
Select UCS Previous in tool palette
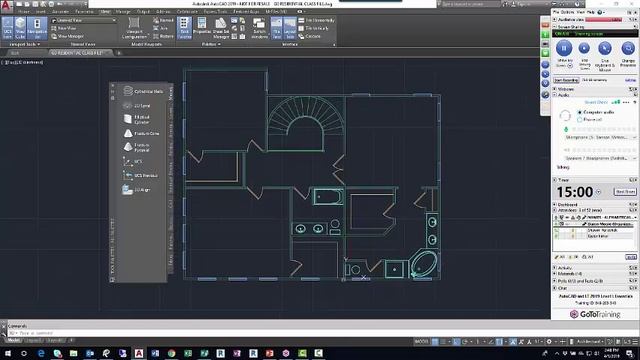(140, 176)
